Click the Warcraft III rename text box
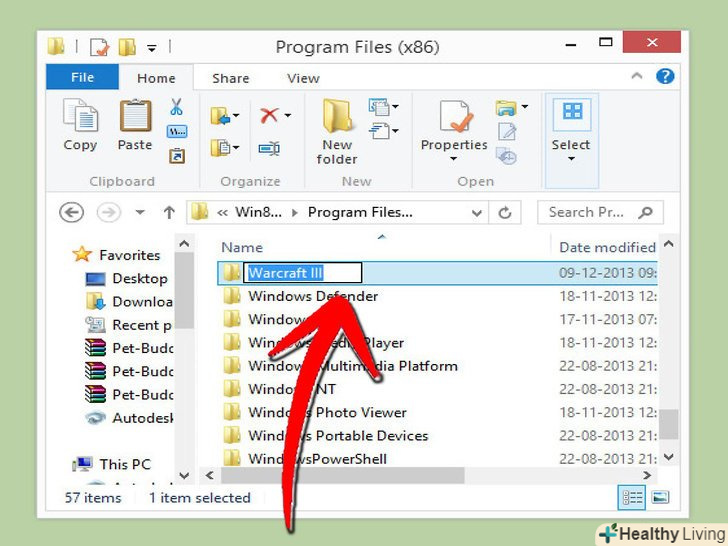 (x=303, y=273)
